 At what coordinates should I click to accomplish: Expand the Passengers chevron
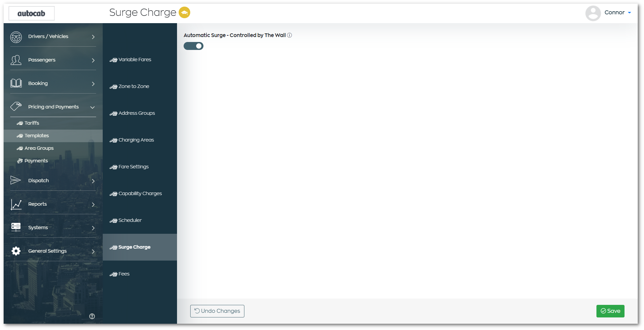(x=93, y=60)
